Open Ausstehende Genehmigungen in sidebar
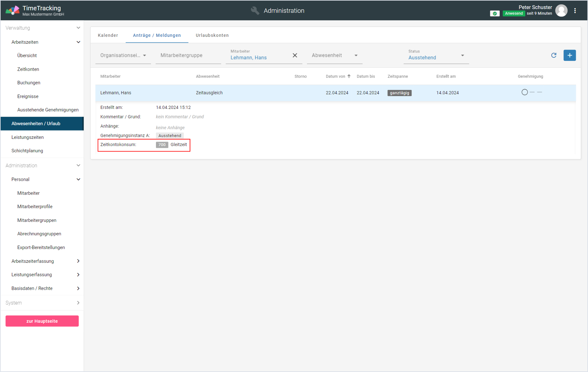 tap(48, 110)
